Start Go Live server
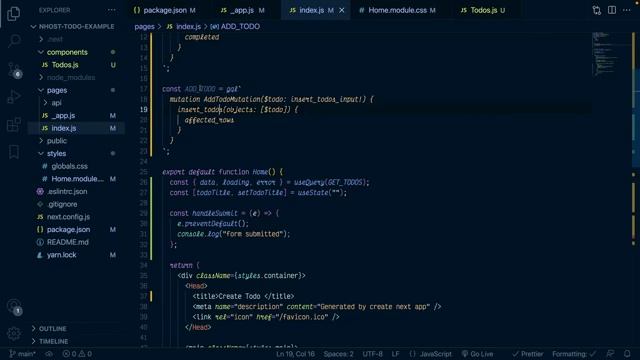Screen dimensions: 640x360 [x=477, y=354]
